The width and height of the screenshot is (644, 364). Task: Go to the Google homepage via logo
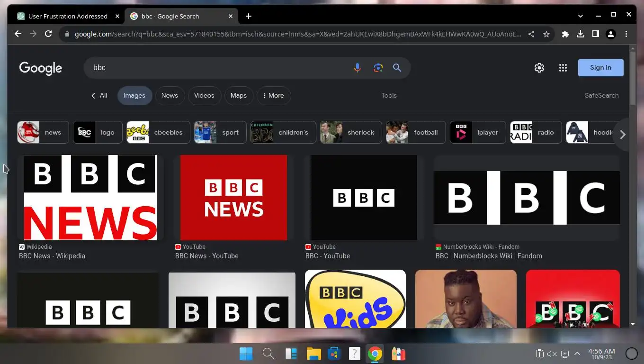pos(41,68)
